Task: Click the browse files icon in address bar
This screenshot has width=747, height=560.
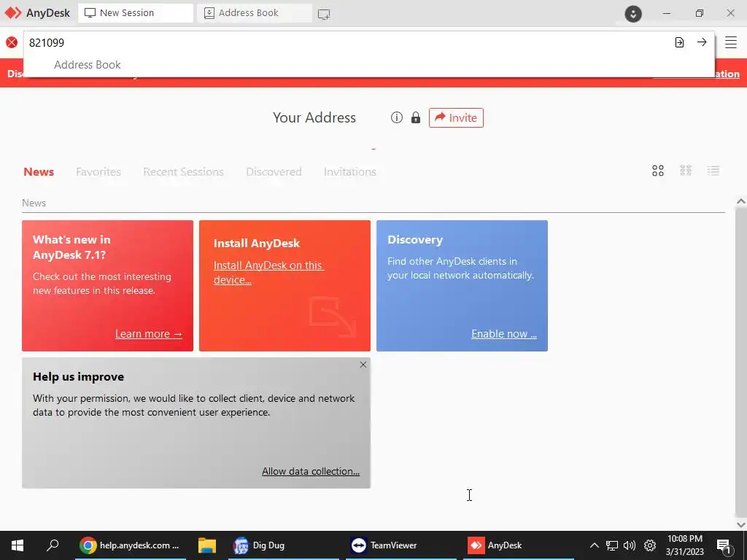Action: click(x=679, y=42)
